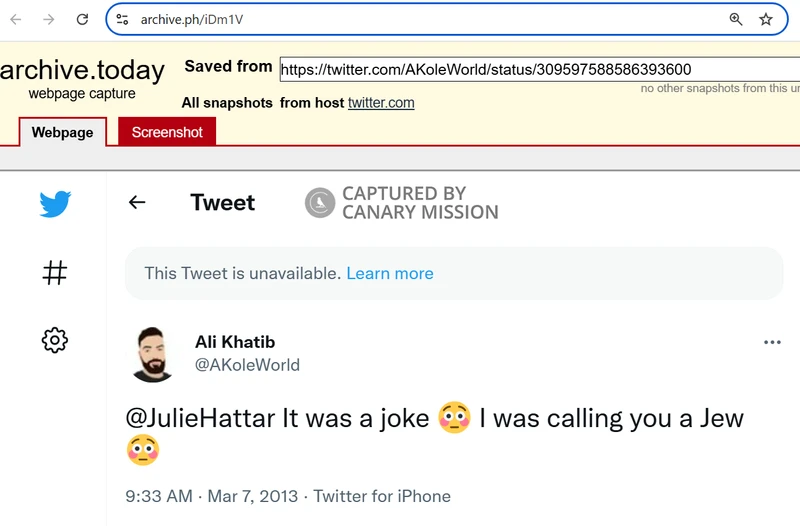Open the Explore hashtag icon
The height and width of the screenshot is (526, 800).
tap(55, 272)
